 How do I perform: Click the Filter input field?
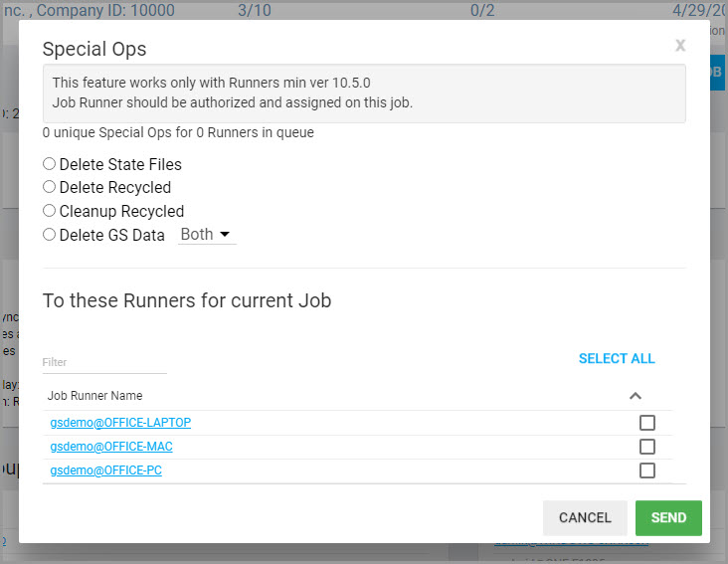tap(104, 362)
